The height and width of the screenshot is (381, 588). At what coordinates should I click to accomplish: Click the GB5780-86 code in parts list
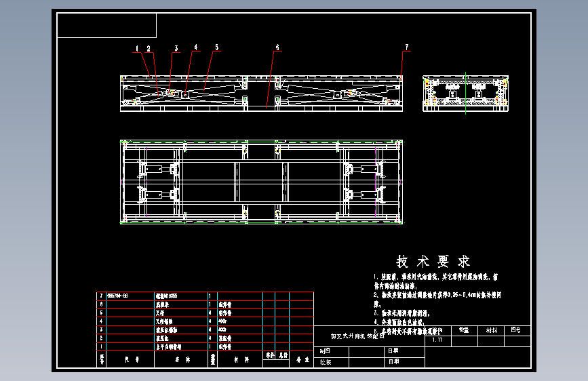click(117, 296)
